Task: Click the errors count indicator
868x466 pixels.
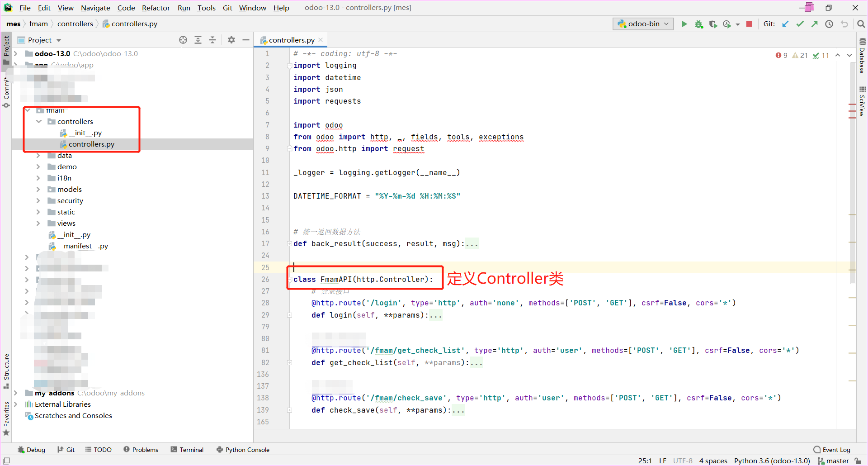Action: (782, 55)
